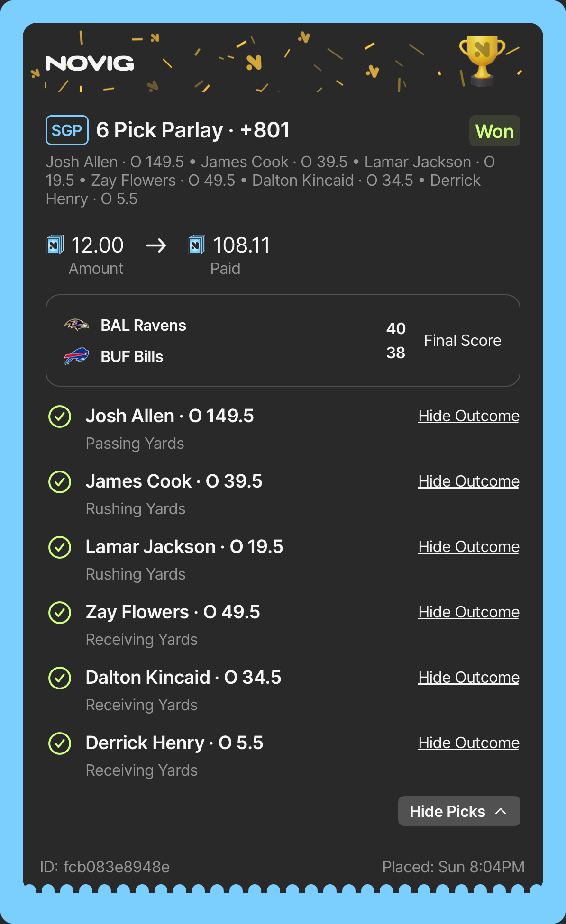Image resolution: width=566 pixels, height=924 pixels.
Task: Click the Derrick Henry pick checkmark
Action: [60, 743]
